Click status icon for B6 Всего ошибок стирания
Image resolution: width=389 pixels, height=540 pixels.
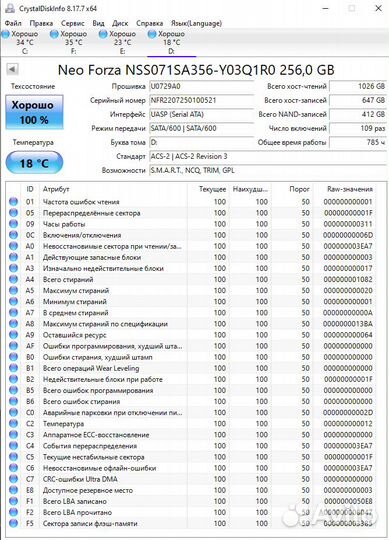pyautogui.click(x=13, y=401)
